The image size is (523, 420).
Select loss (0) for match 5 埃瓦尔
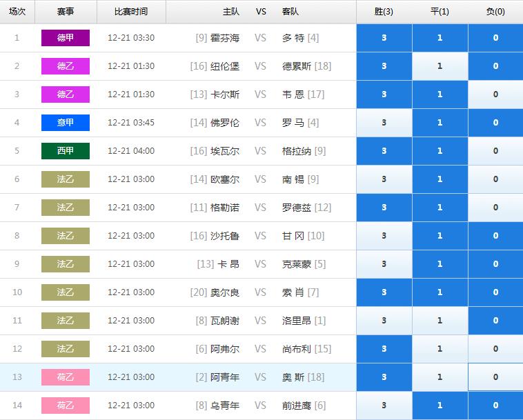point(495,151)
